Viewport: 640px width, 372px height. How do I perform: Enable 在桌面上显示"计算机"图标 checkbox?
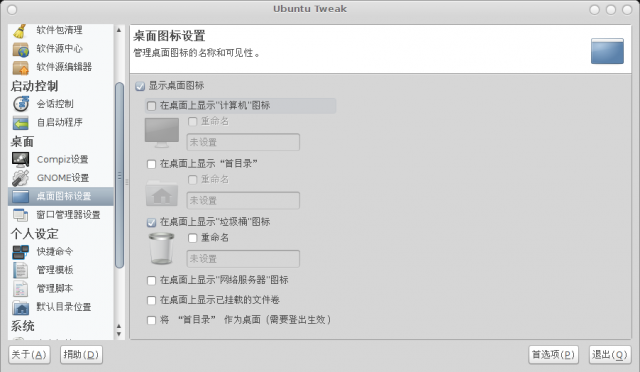coord(151,106)
